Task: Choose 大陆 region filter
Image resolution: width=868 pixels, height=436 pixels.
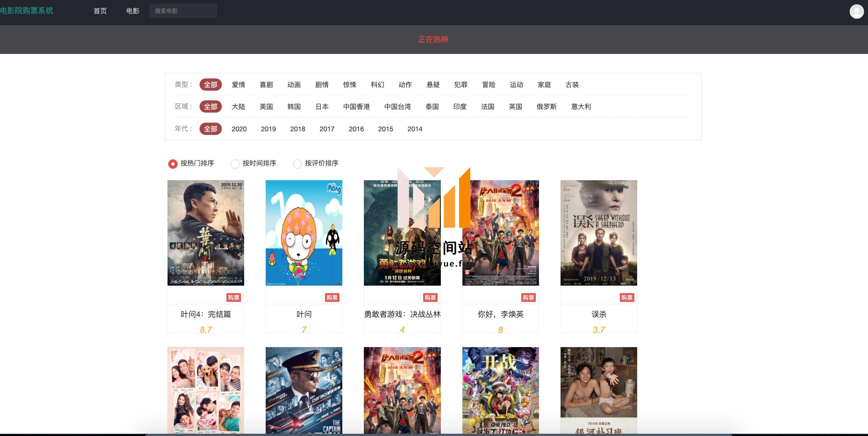Action: tap(238, 106)
